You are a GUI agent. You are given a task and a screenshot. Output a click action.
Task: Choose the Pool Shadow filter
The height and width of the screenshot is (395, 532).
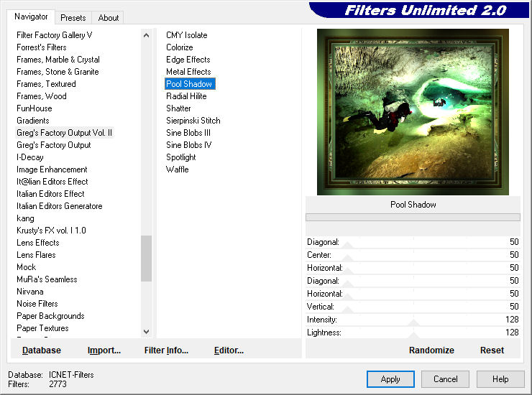[190, 84]
